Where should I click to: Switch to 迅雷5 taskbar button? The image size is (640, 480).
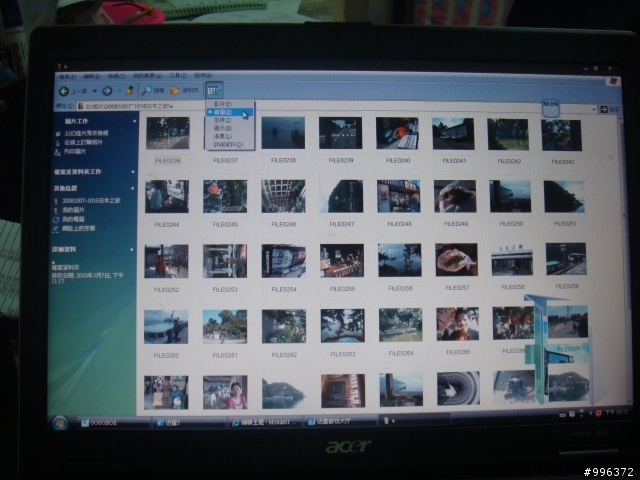(189, 422)
